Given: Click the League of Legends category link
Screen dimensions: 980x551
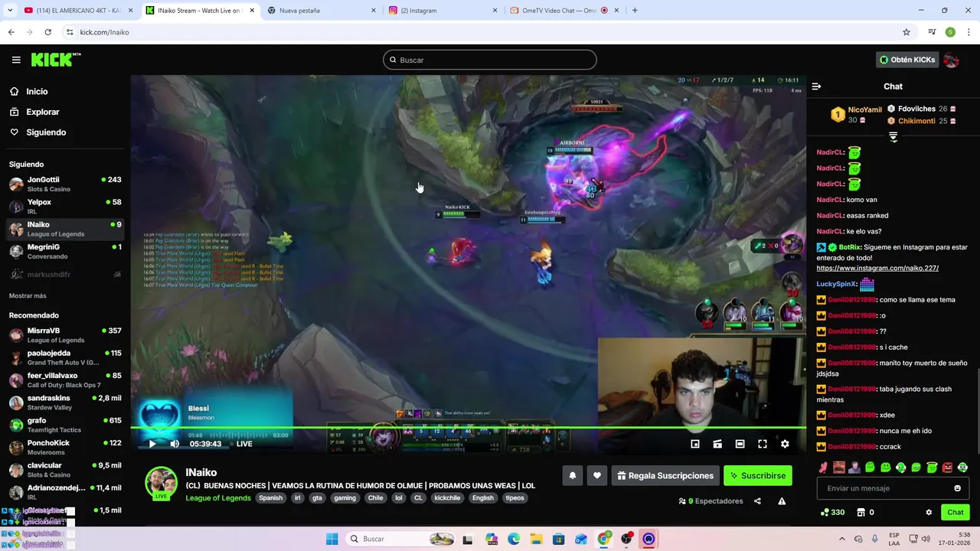Looking at the screenshot, I should [x=218, y=497].
